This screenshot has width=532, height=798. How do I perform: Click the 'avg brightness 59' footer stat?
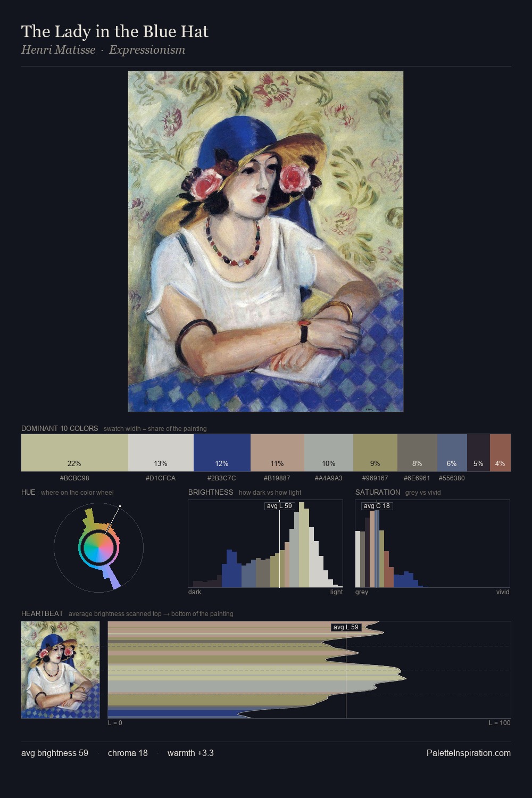[55, 753]
